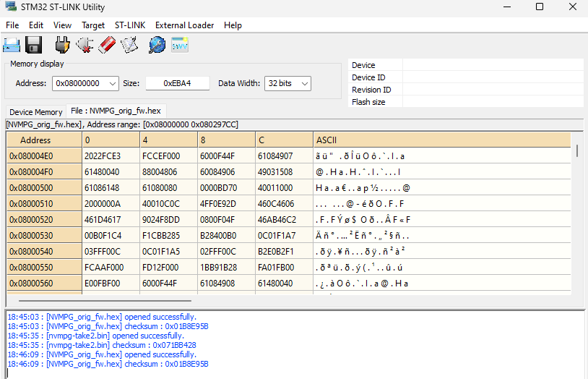Open the ST-LINK menu

click(x=130, y=25)
